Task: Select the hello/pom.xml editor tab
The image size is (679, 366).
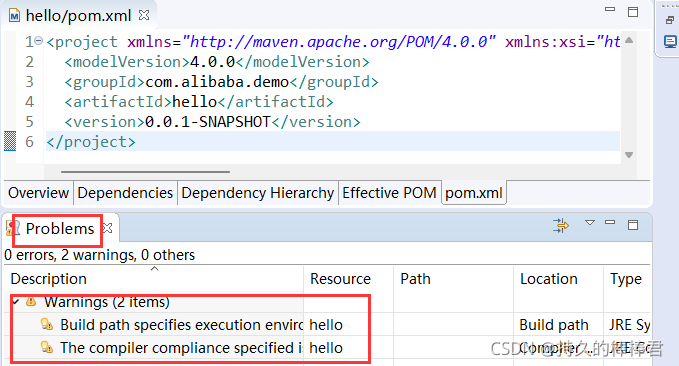Action: tap(78, 16)
